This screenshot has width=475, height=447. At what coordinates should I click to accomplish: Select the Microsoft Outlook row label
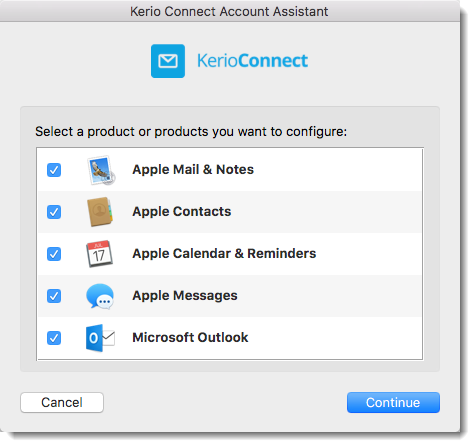click(190, 338)
